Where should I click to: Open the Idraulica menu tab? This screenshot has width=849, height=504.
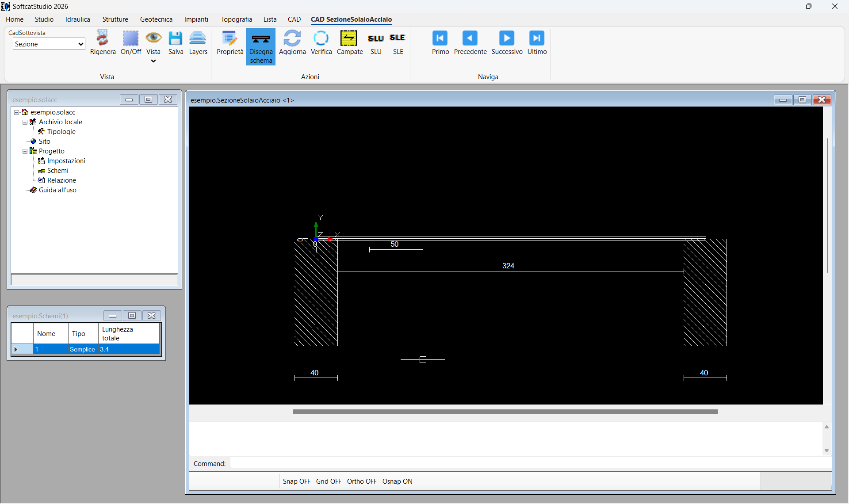pos(78,19)
